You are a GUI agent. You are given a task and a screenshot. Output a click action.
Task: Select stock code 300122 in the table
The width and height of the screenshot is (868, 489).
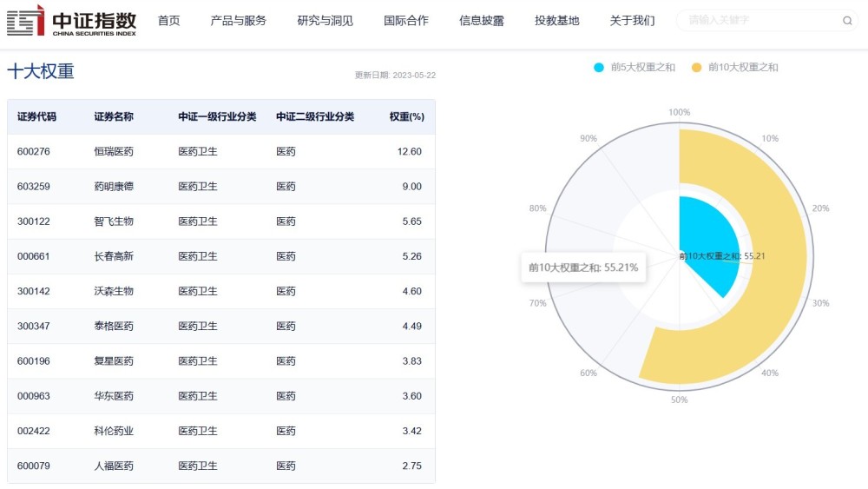click(34, 221)
